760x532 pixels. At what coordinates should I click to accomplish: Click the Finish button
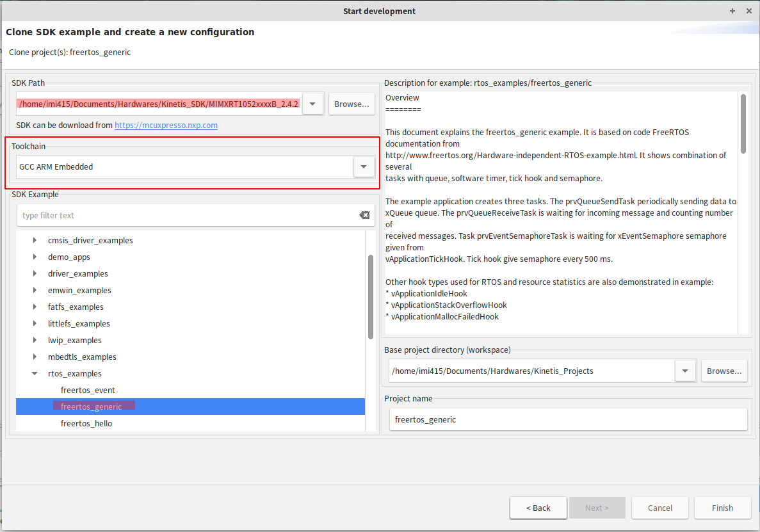point(722,508)
